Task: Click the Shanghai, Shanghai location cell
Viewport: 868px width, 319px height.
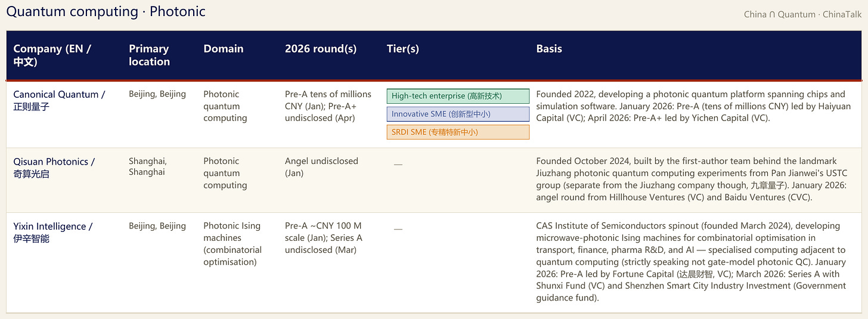Action: point(148,166)
